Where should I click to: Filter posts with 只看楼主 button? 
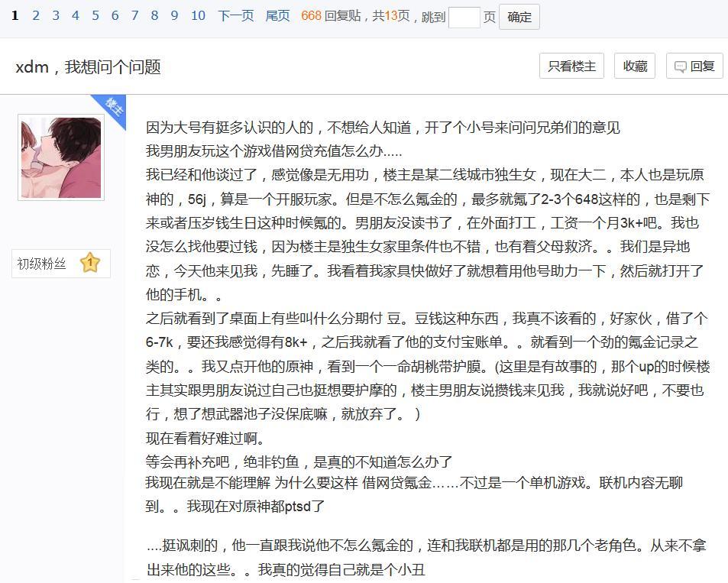(x=571, y=66)
